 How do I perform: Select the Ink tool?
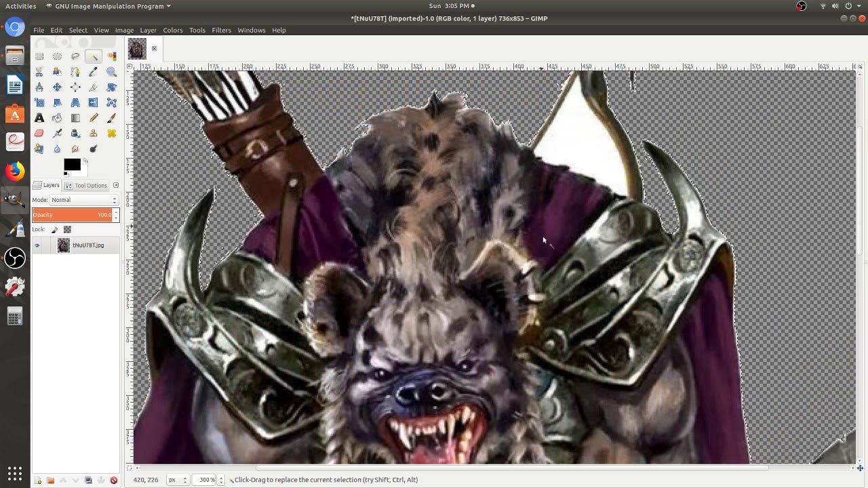coord(75,134)
